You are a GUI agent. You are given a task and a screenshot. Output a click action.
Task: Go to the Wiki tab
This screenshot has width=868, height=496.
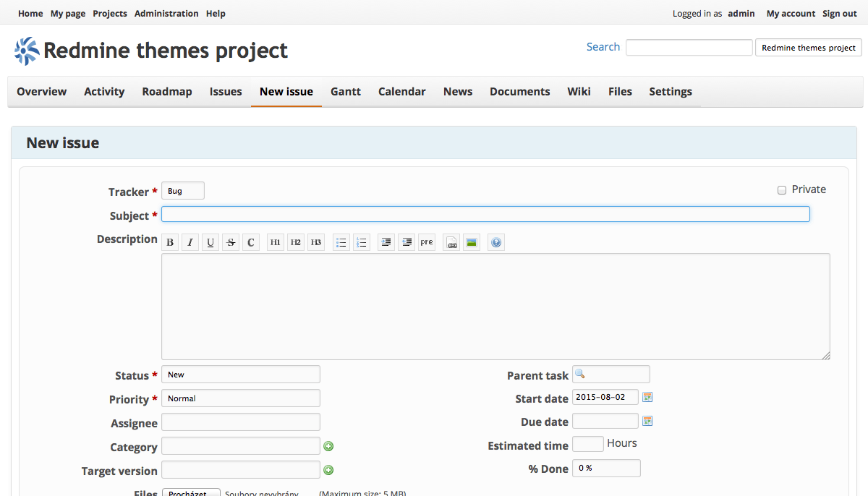click(579, 92)
